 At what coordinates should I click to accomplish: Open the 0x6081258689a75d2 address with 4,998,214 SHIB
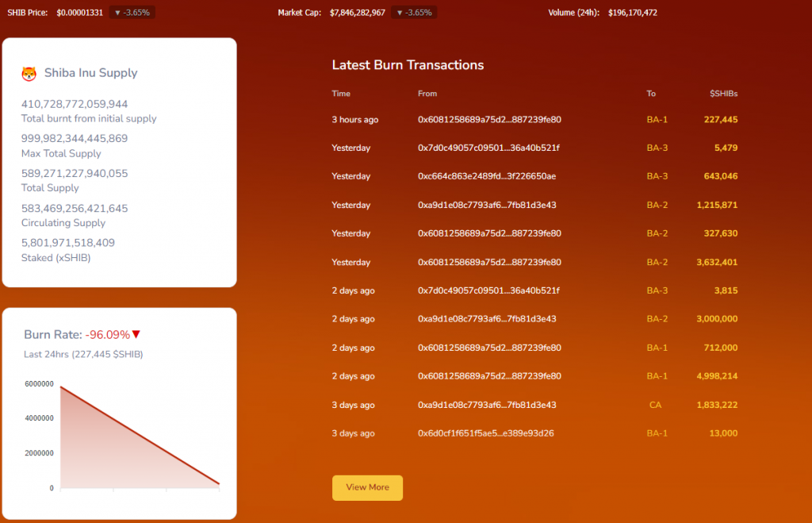point(489,376)
